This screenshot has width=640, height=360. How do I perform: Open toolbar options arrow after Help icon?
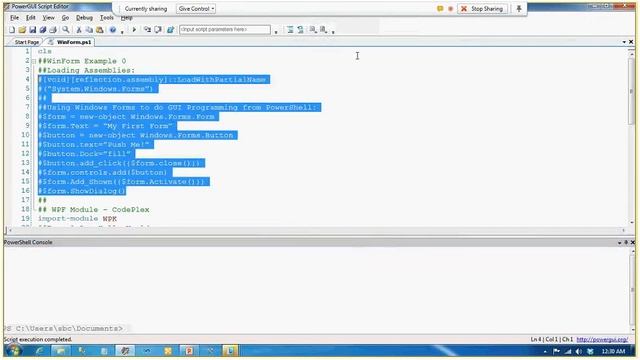point(122,31)
